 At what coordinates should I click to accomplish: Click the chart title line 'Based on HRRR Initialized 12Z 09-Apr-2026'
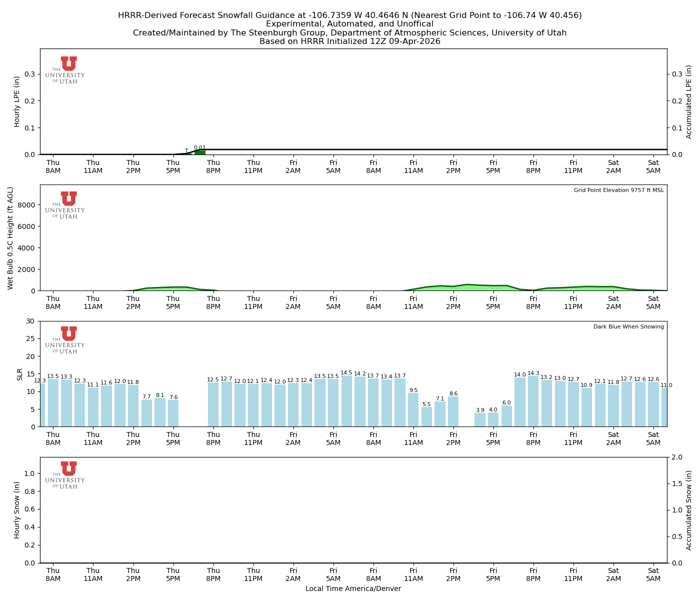click(349, 41)
